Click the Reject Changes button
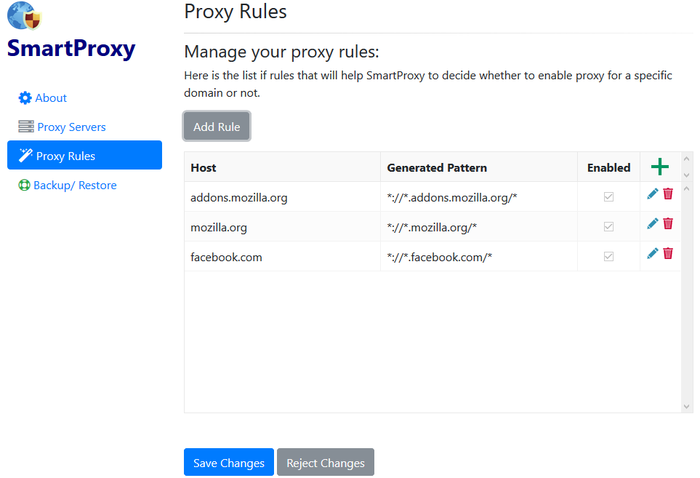 [x=325, y=463]
